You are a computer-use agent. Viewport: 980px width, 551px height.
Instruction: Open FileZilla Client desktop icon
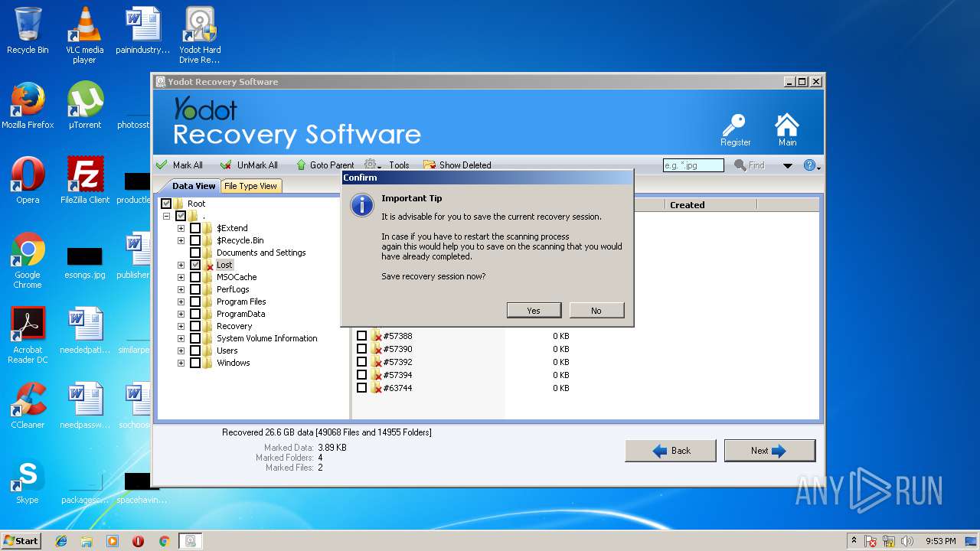[x=85, y=181]
